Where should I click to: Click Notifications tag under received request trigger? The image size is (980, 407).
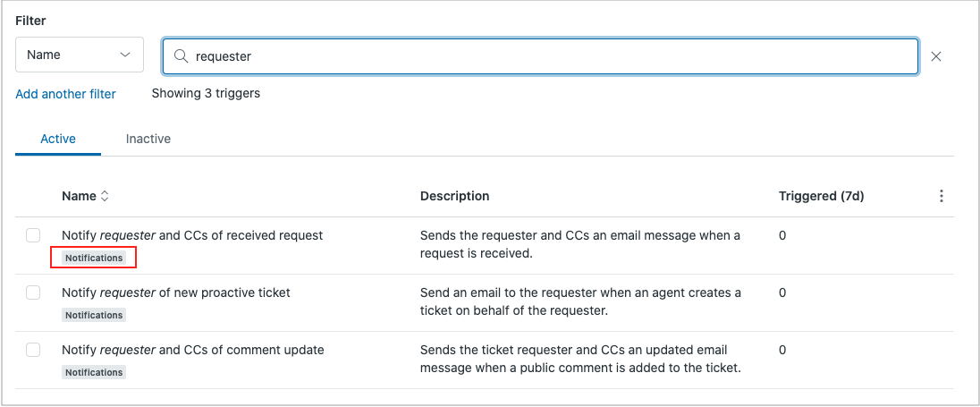coord(94,258)
